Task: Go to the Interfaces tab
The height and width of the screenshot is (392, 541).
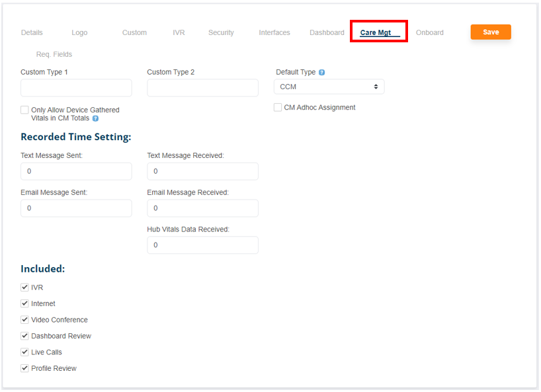Action: click(x=274, y=32)
